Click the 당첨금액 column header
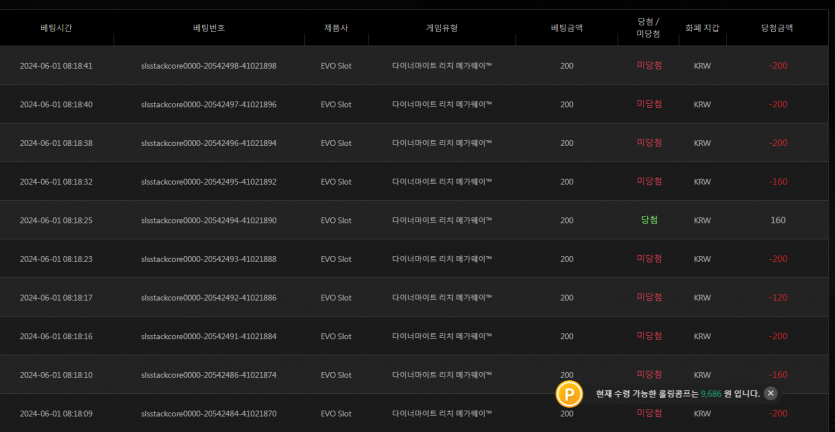Viewport: 835px width, 432px height. click(x=777, y=28)
